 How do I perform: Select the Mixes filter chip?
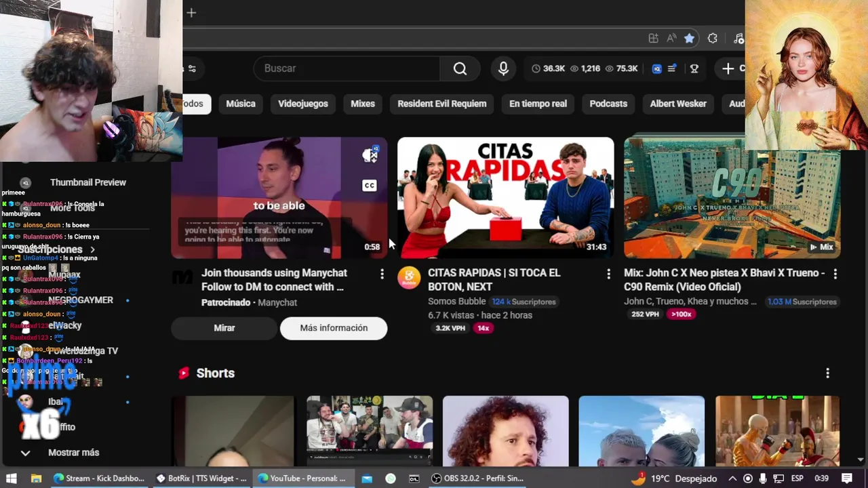point(363,104)
